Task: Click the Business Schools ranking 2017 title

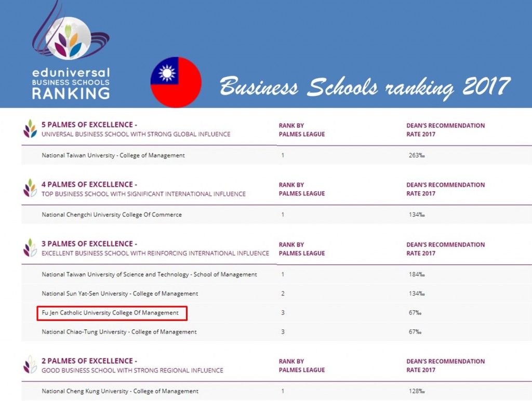Action: point(365,86)
